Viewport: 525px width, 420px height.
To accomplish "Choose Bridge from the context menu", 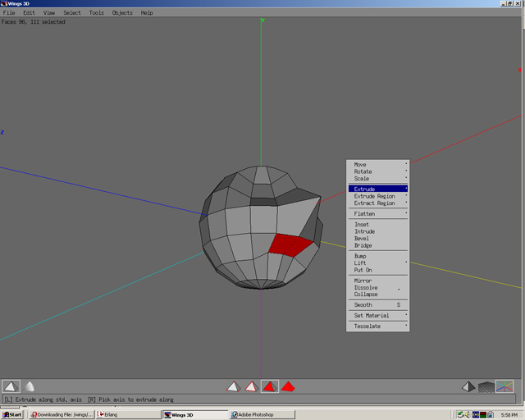I will [377, 245].
